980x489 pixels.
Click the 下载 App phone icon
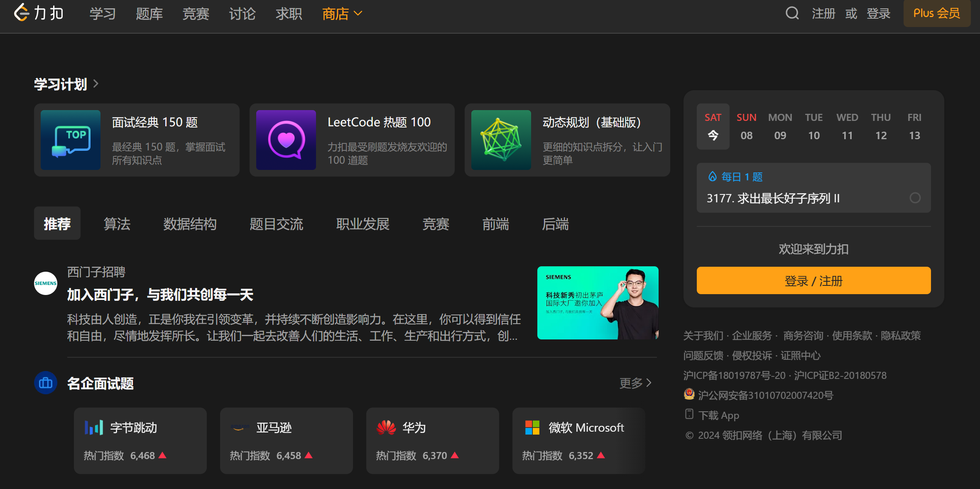click(689, 414)
